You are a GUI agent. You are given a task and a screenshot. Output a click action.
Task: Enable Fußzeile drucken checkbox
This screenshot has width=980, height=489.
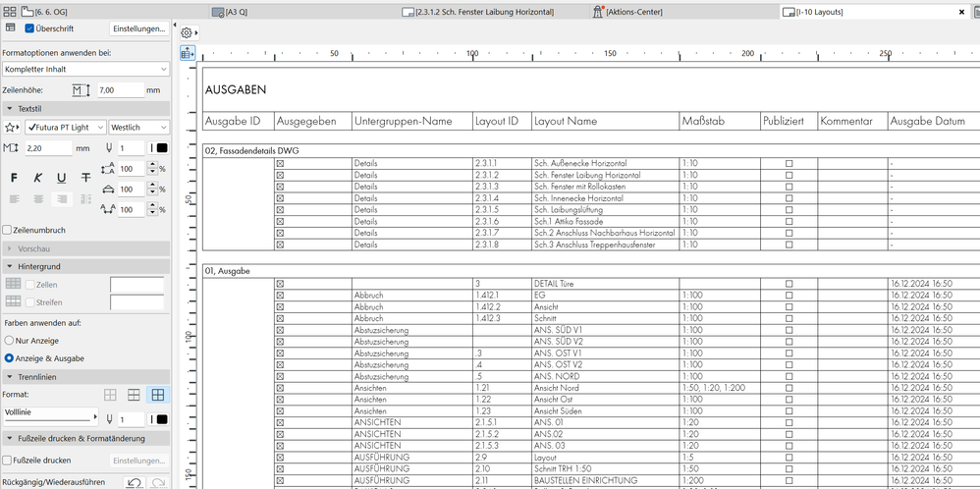(x=8, y=461)
